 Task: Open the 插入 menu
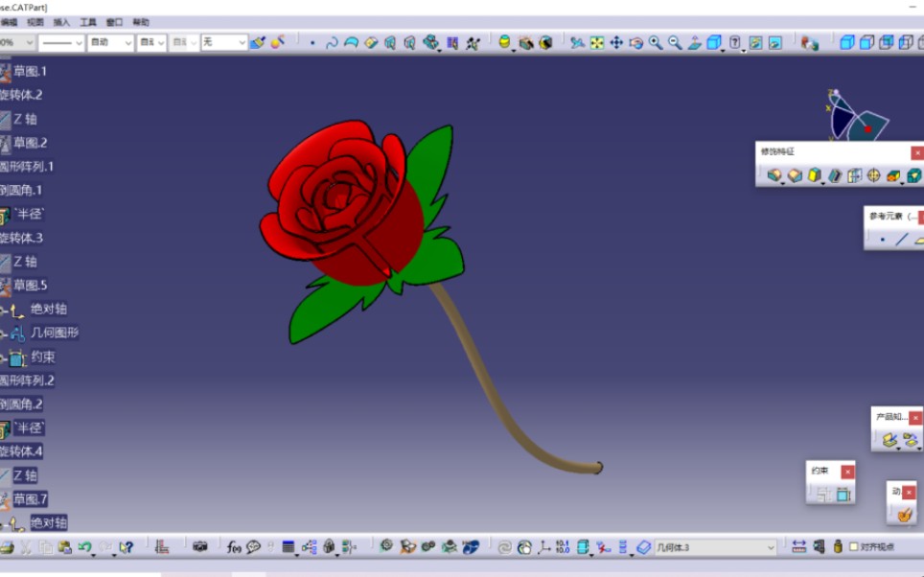[x=61, y=22]
